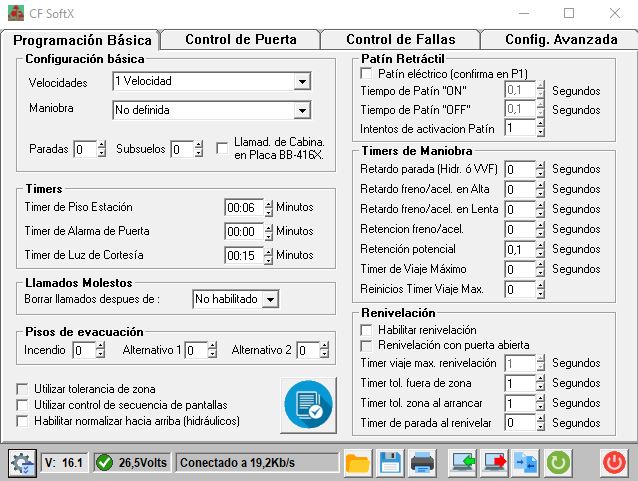Click Timer de Luz de Cortesía field

(244, 256)
